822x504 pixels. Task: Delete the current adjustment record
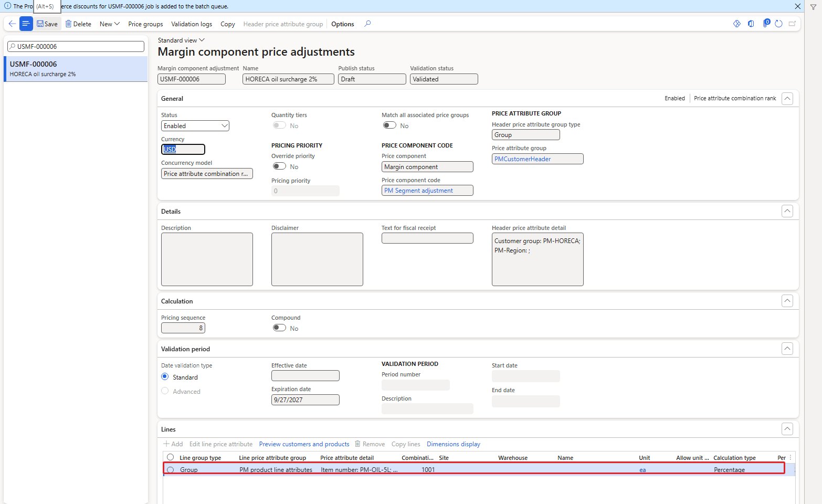pos(78,24)
